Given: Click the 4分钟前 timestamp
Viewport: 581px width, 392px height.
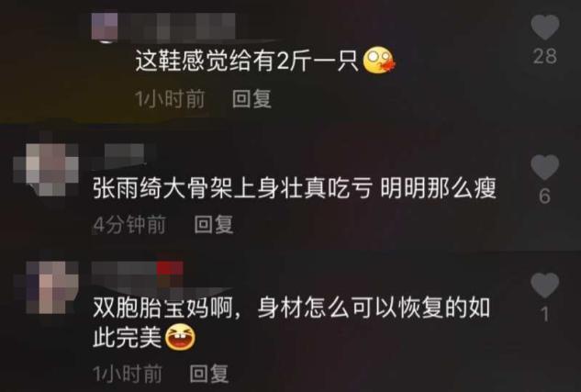Looking at the screenshot, I should point(129,225).
